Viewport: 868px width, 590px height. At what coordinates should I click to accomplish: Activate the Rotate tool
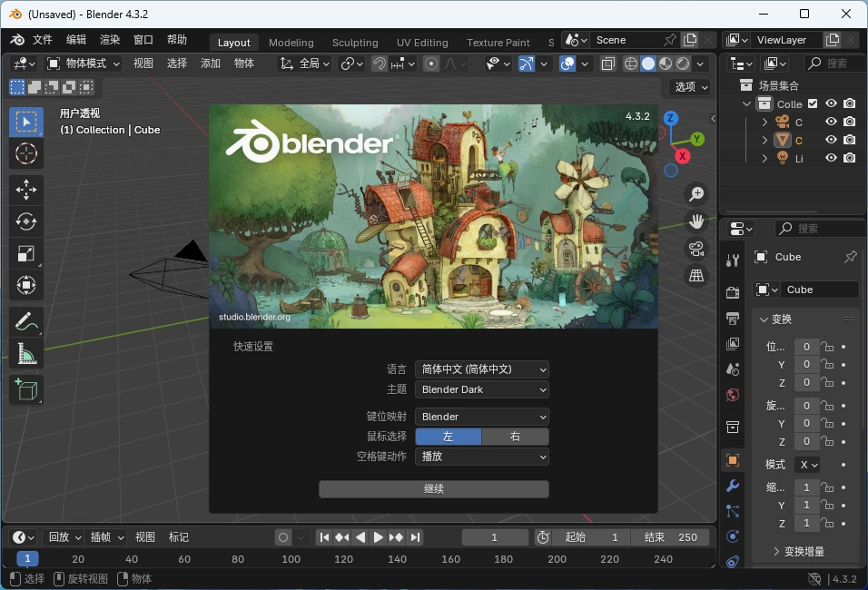26,221
